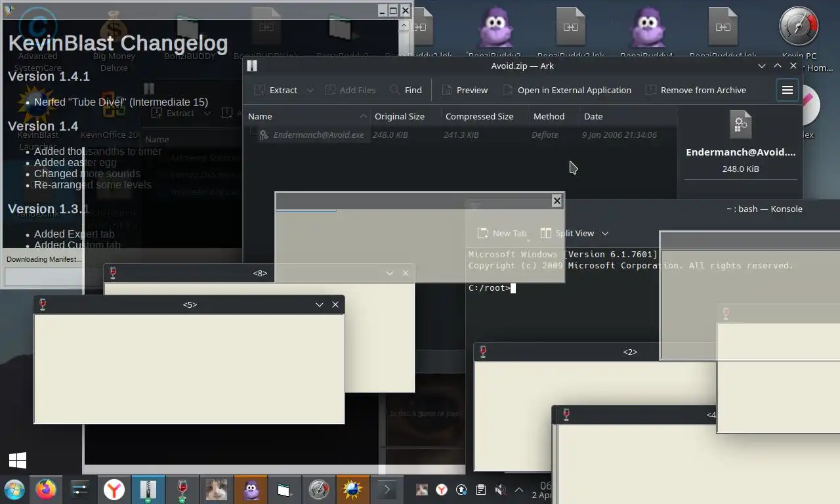840x504 pixels.
Task: Click the cat picture taskbar entry
Action: click(x=217, y=490)
